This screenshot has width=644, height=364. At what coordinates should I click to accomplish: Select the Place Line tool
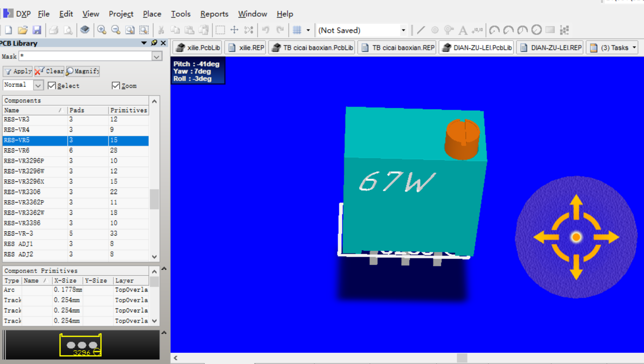tap(421, 30)
